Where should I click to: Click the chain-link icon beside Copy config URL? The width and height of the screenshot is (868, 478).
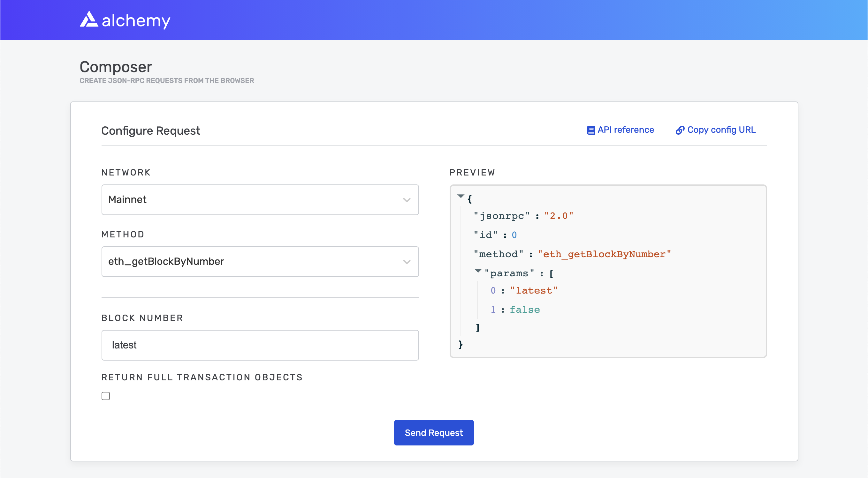(x=680, y=130)
